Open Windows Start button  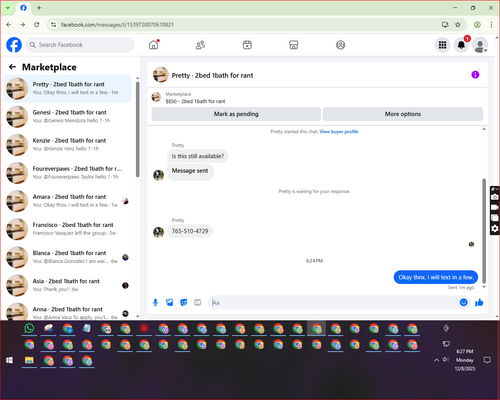pyautogui.click(x=10, y=360)
